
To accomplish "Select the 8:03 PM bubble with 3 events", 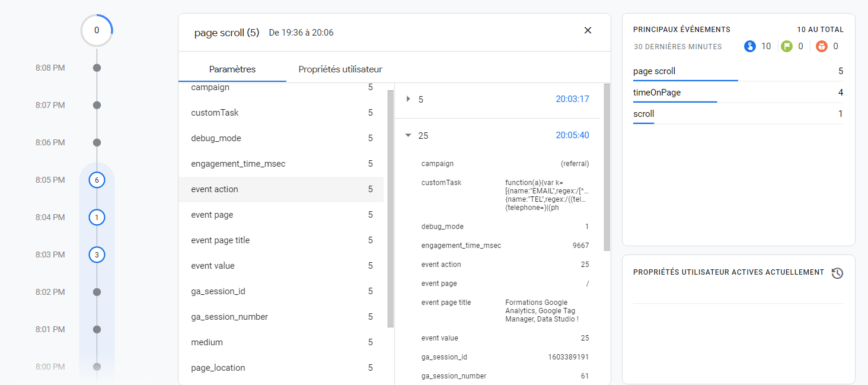I will click(97, 255).
